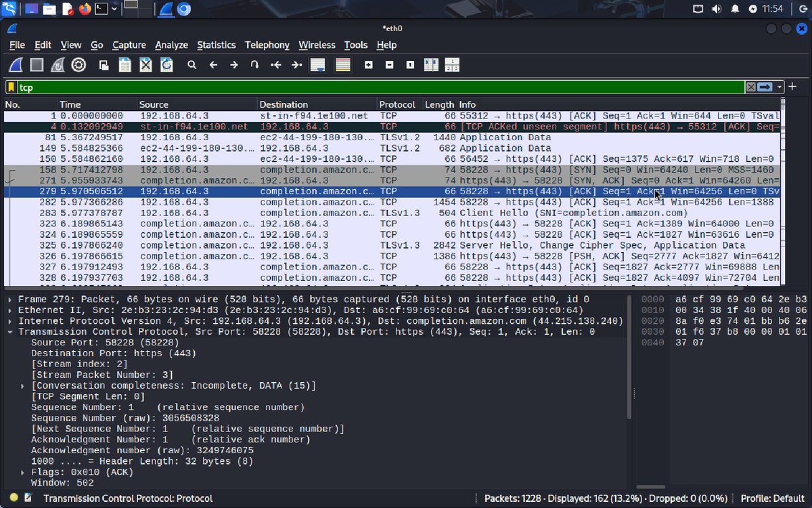Open the Analyze menu
This screenshot has width=812, height=508.
pyautogui.click(x=171, y=45)
